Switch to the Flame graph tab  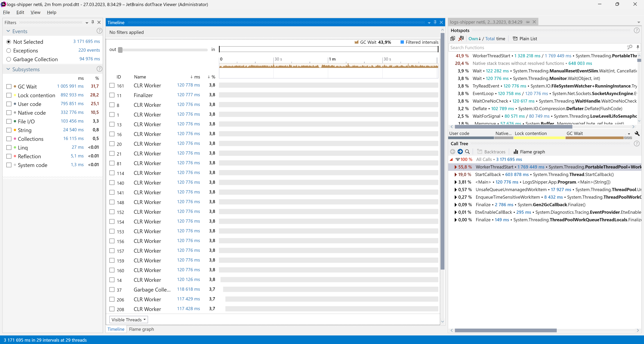pyautogui.click(x=141, y=329)
